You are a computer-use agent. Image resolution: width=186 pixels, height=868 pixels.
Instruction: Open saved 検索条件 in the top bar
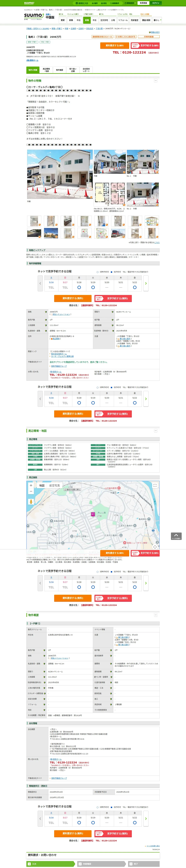click(114, 3)
